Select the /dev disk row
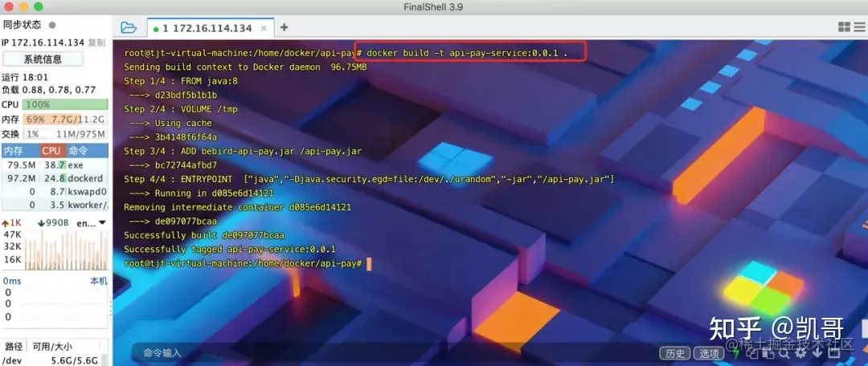This screenshot has width=868, height=366. click(51, 360)
